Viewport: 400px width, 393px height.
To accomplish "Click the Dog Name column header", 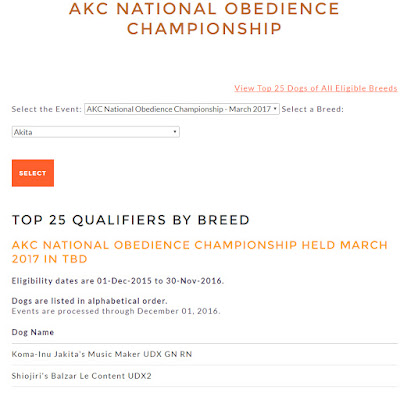I will coord(33,332).
